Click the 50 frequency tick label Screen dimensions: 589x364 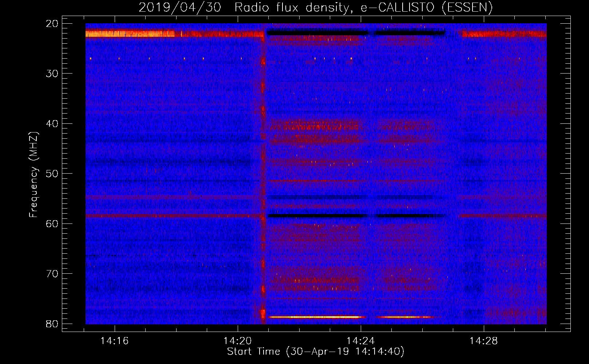click(52, 174)
